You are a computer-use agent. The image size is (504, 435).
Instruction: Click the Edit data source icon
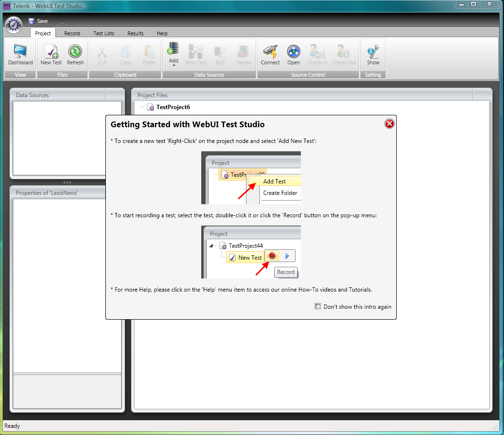coord(220,55)
